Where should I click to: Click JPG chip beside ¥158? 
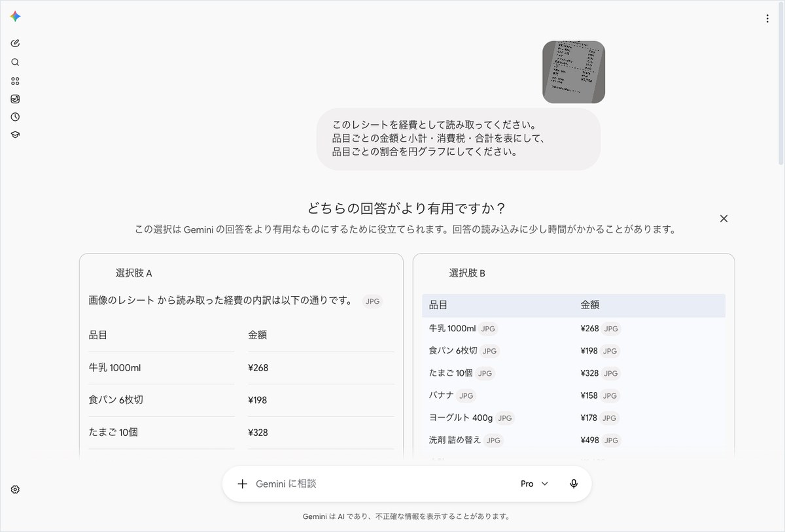610,395
